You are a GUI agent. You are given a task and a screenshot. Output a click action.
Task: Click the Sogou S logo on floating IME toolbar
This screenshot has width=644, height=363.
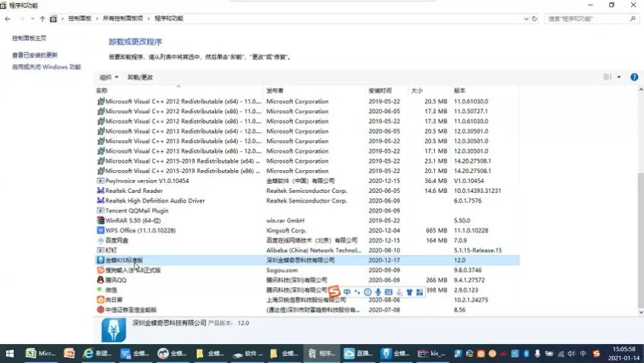334,292
